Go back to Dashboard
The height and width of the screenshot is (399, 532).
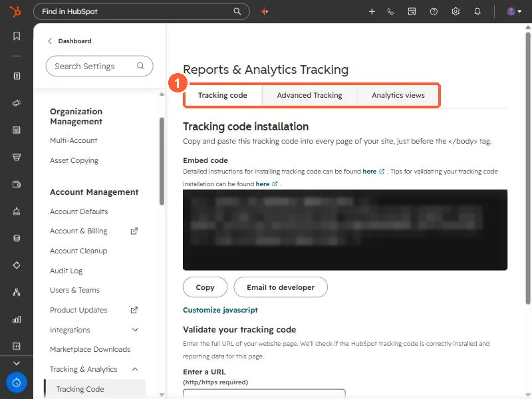pos(70,41)
